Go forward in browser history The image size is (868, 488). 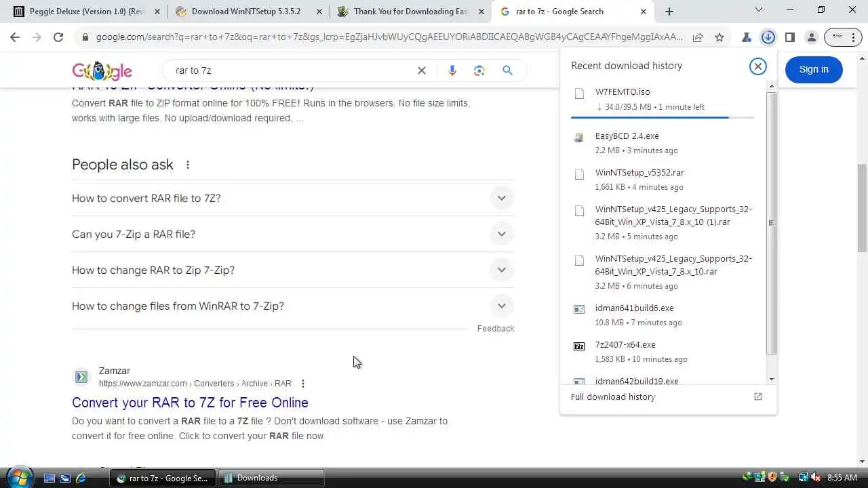coord(37,38)
